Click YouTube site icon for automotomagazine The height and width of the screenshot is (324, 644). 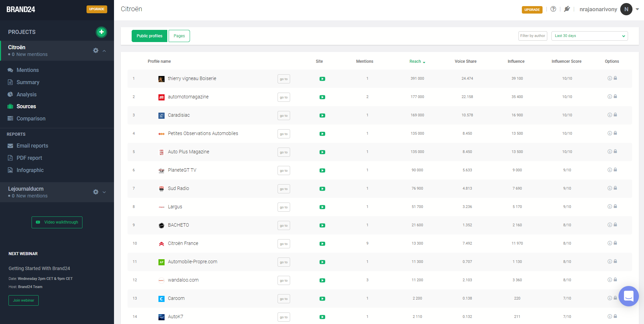322,97
